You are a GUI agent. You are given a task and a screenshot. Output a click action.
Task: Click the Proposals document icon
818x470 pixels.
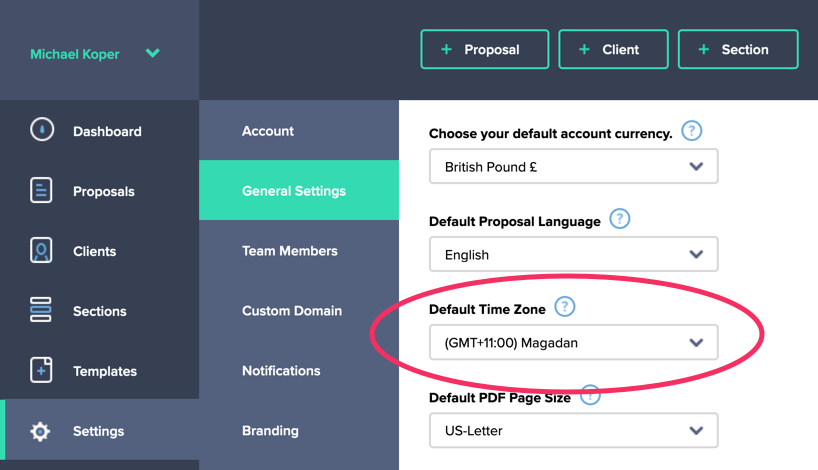coord(41,191)
